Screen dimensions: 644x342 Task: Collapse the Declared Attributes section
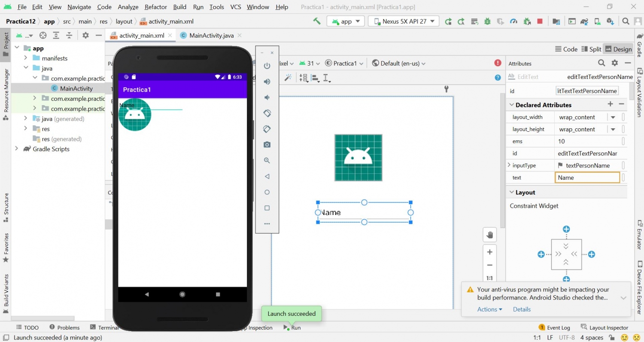(511, 105)
